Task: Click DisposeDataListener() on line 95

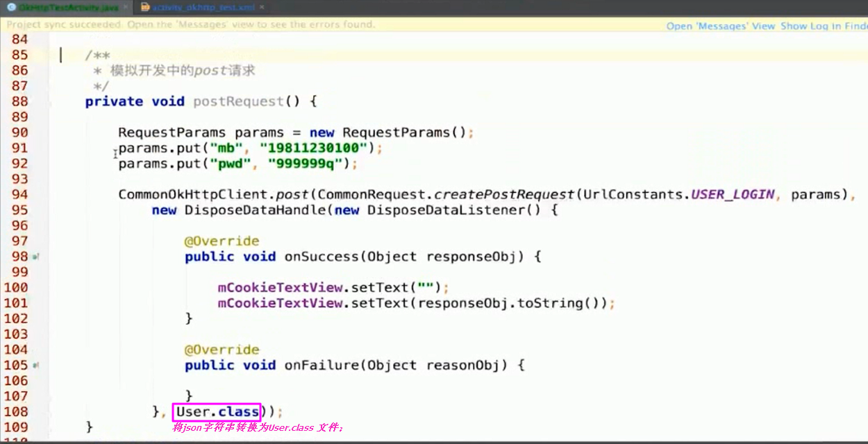Action: (x=453, y=210)
